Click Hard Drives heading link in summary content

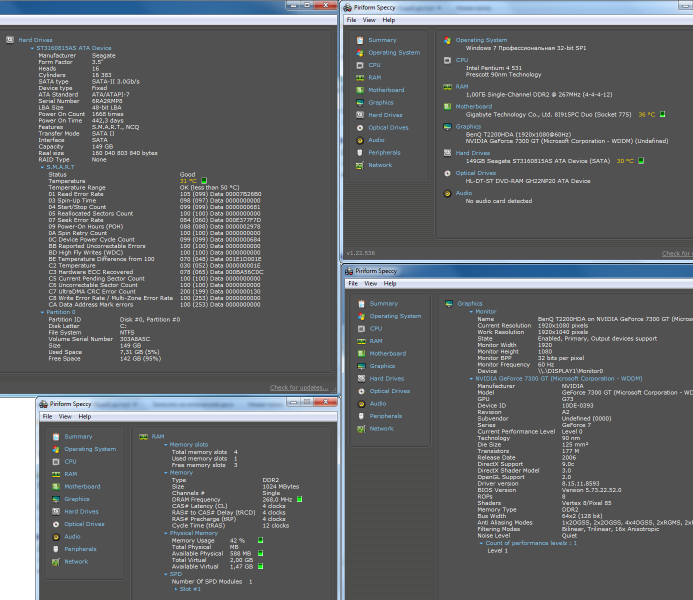click(x=472, y=153)
